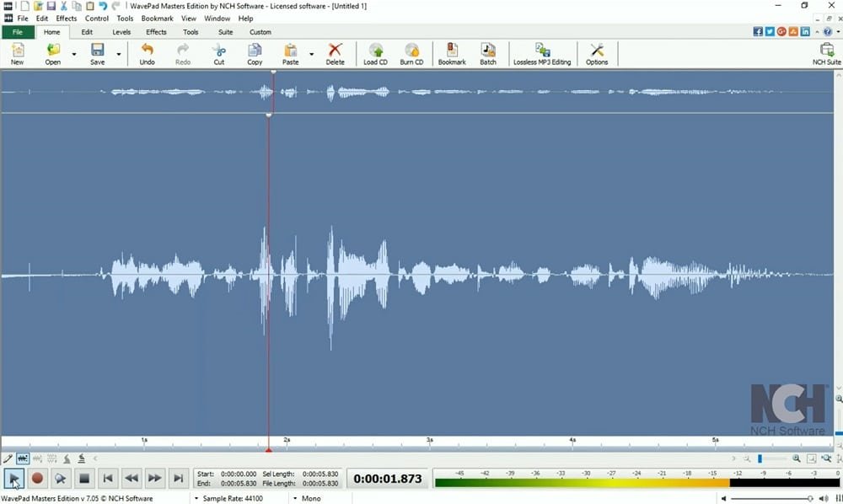Switch to the Levels ribbon tab
The height and width of the screenshot is (504, 843).
pos(121,32)
